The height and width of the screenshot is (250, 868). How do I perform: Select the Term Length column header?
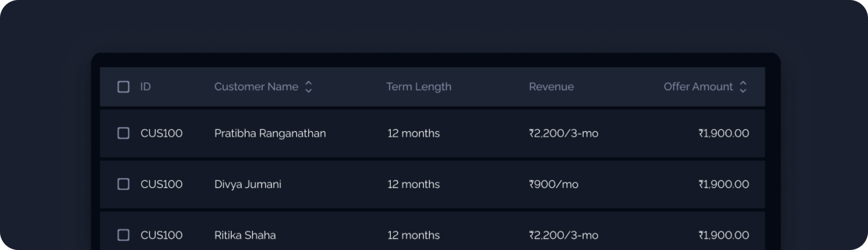419,87
